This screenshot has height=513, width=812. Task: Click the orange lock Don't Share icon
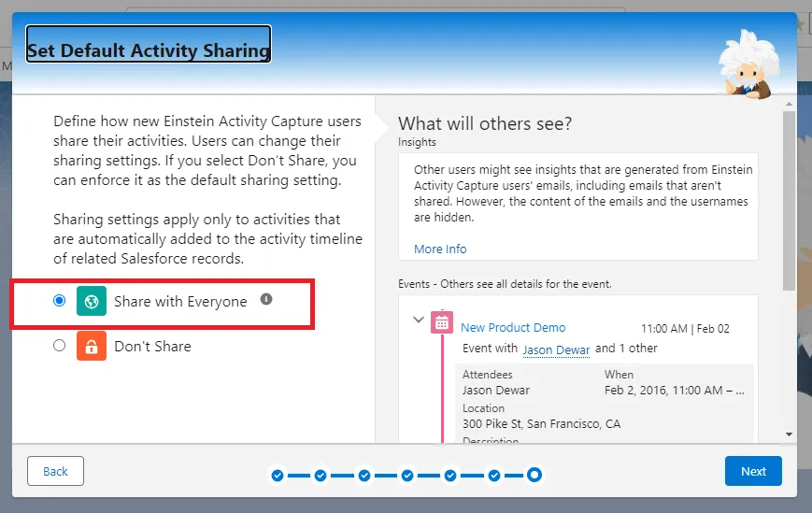92,346
